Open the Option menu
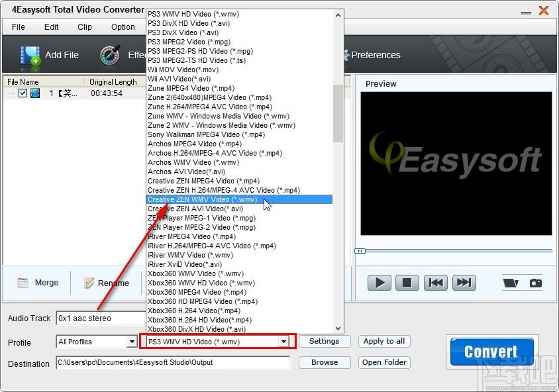 pyautogui.click(x=123, y=27)
